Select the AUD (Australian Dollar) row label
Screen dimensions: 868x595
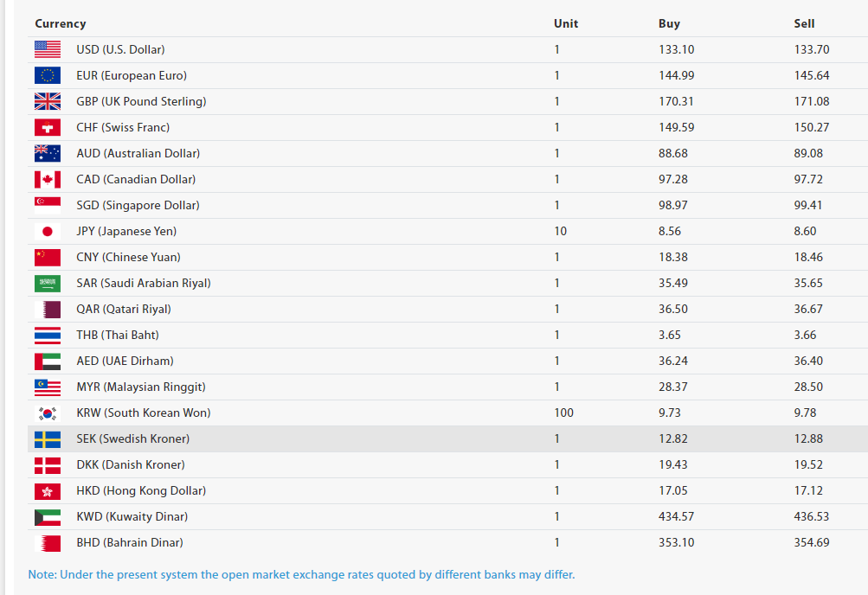(138, 153)
